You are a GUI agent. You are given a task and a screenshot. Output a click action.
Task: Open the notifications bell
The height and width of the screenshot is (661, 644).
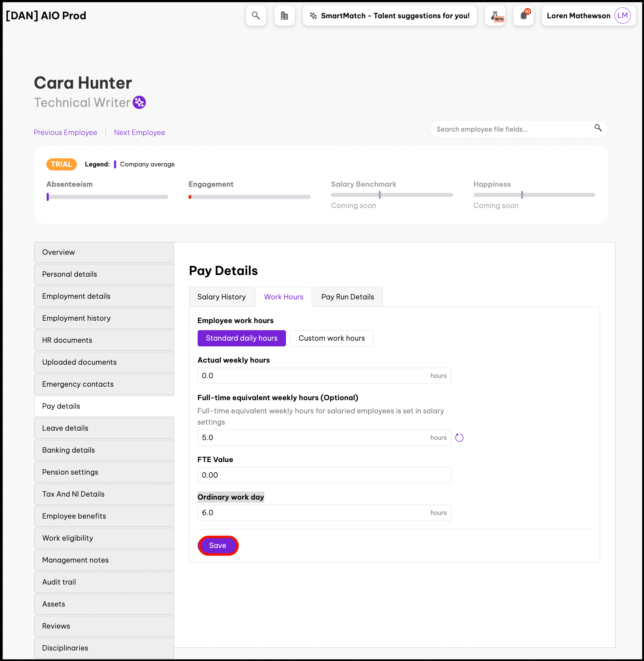click(x=524, y=16)
